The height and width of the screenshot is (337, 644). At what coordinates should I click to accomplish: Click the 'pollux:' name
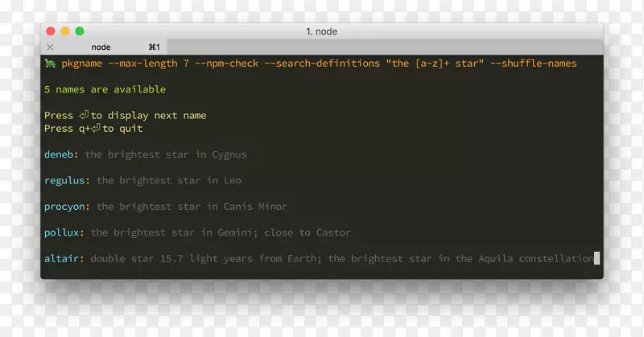point(64,232)
